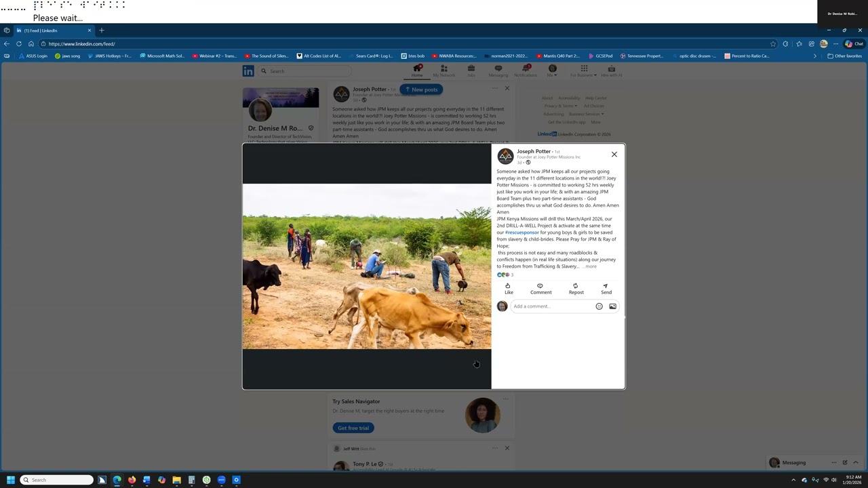Open Joseph Potter's profile name link
Image resolution: width=868 pixels, height=488 pixels.
pos(534,151)
